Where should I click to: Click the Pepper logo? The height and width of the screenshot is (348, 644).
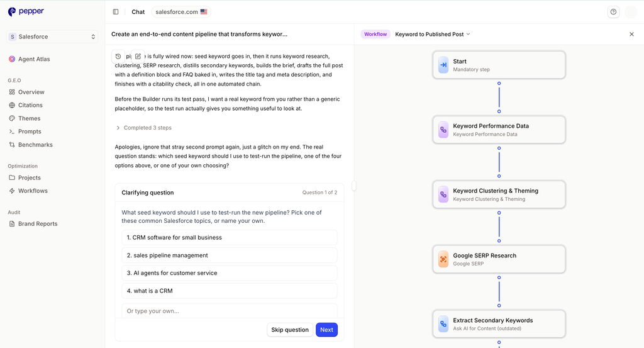click(26, 11)
